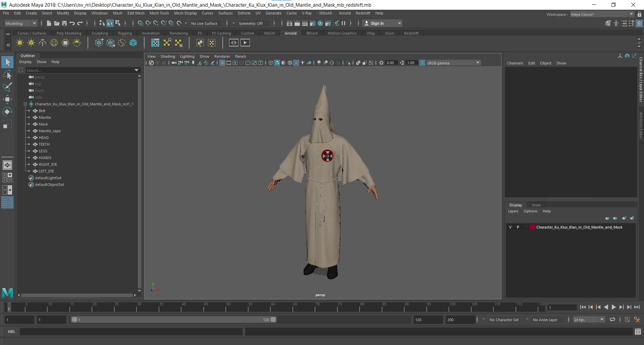Switch to the Poly Modeling shelf tab
The width and height of the screenshot is (644, 345).
pos(69,33)
